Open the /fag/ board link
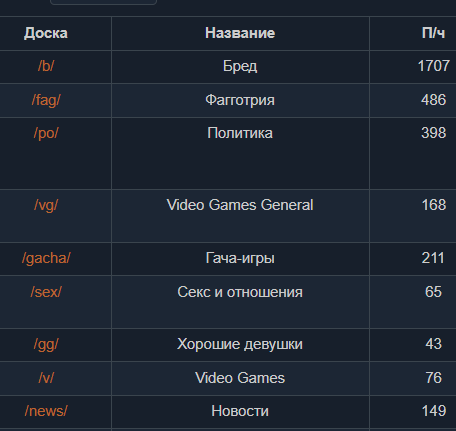 [46, 100]
